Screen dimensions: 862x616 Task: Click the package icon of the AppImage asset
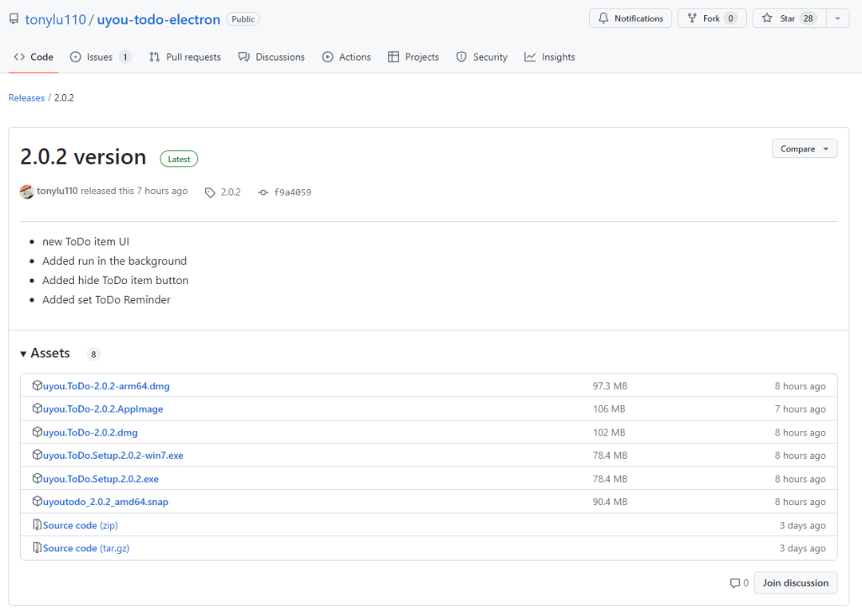coord(38,409)
